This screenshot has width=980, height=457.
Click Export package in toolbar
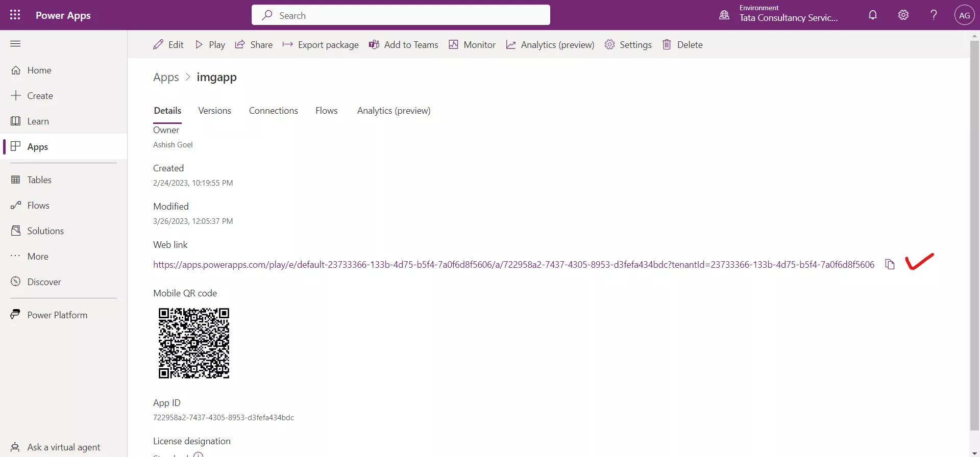[x=321, y=45]
